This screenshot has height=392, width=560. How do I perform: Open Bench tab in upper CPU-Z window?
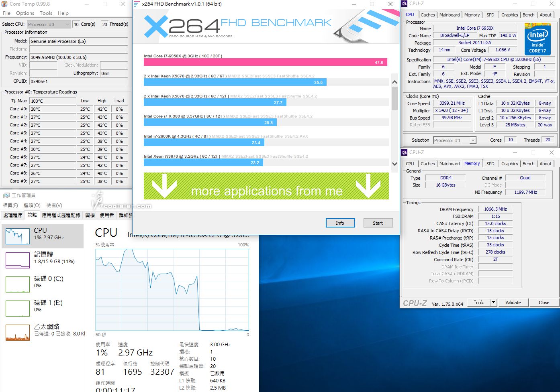529,15
